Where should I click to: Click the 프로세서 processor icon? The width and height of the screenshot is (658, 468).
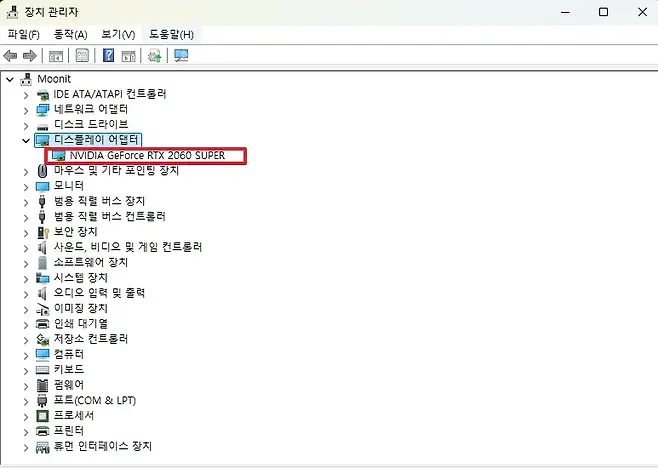point(42,416)
